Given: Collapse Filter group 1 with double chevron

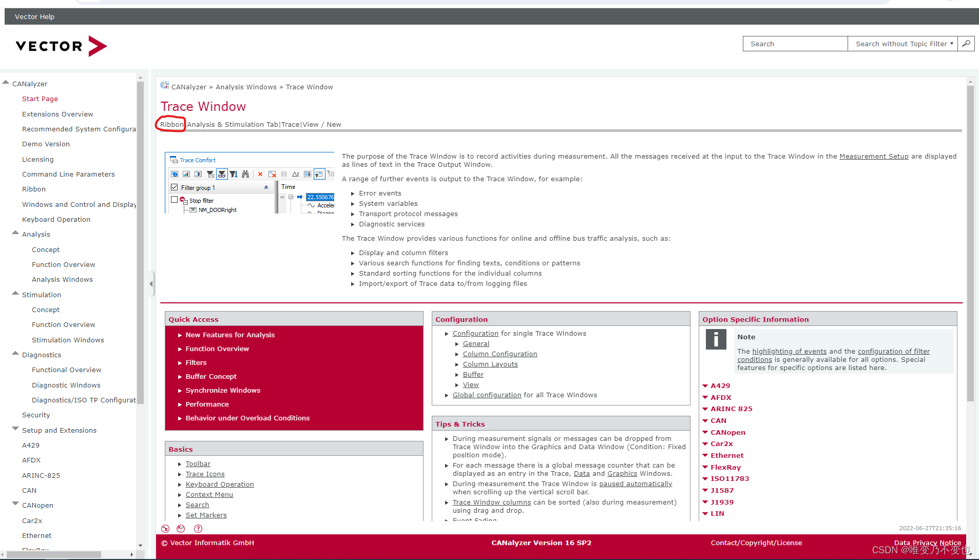Looking at the screenshot, I should [266, 187].
